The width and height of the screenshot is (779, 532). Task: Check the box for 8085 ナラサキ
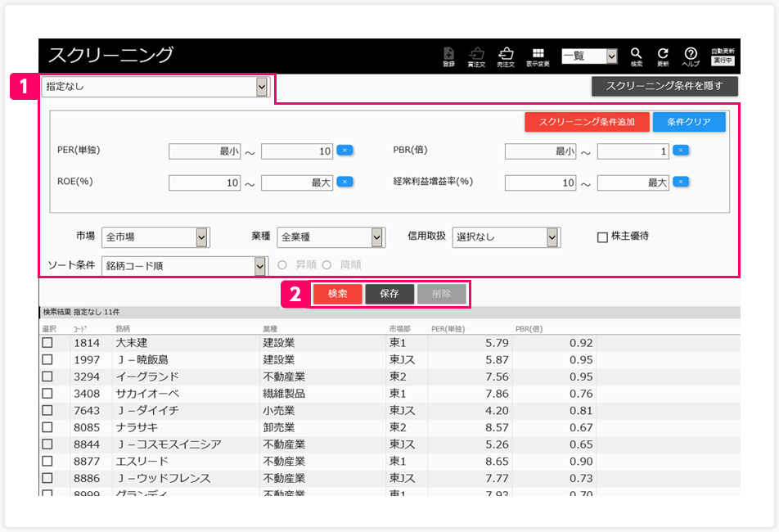point(47,427)
